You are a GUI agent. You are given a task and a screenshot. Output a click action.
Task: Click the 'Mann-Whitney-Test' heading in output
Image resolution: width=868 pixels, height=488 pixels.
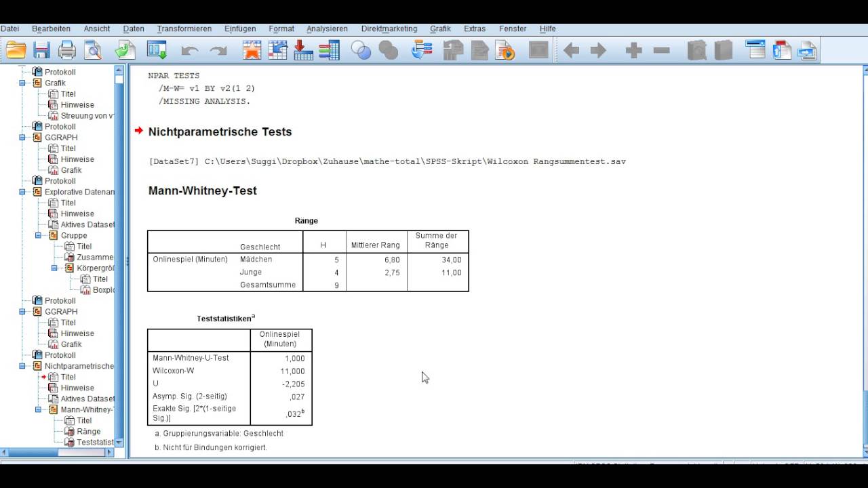(x=203, y=191)
